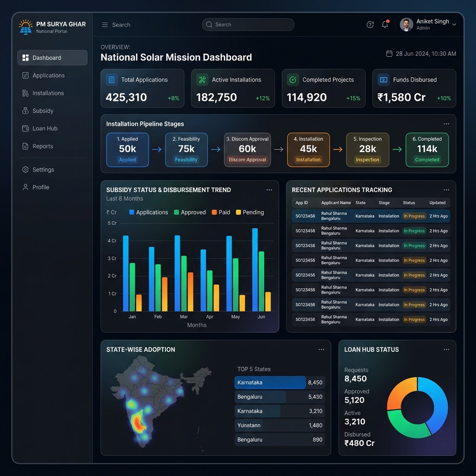This screenshot has height=476, width=476.
Task: Click the Completed Projects checkmark icon
Action: (x=293, y=80)
